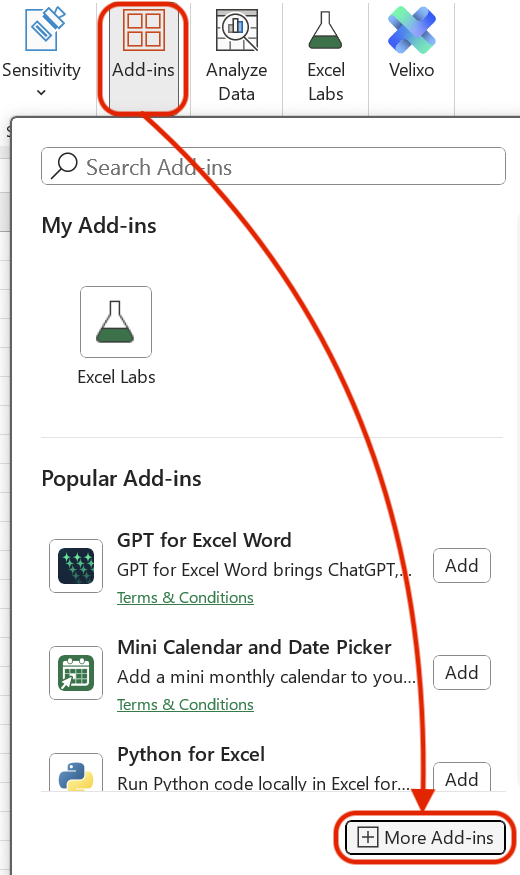Click the GPT for Excel Word icon

76,566
